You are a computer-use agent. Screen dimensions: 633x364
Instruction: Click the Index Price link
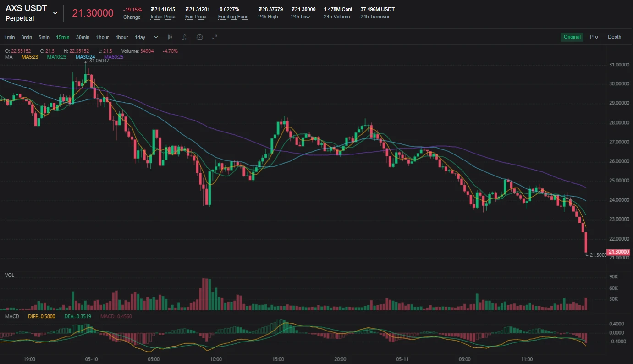(163, 17)
